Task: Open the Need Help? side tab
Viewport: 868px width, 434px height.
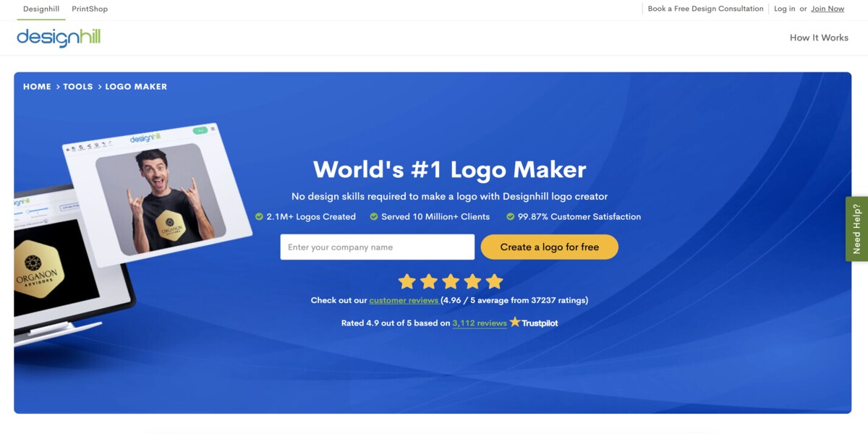Action: click(856, 229)
